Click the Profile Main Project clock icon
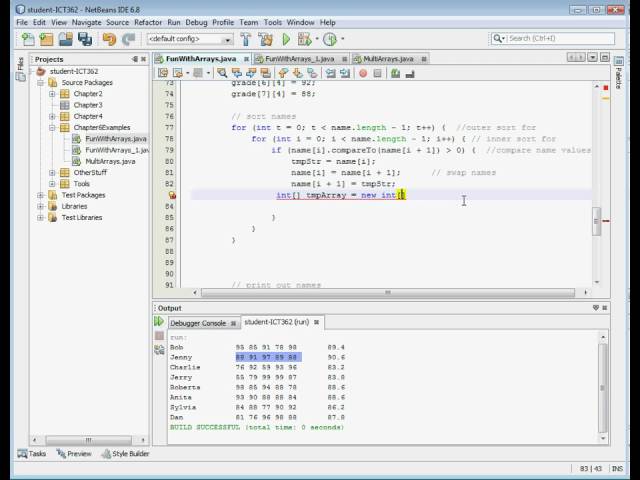 (330, 39)
